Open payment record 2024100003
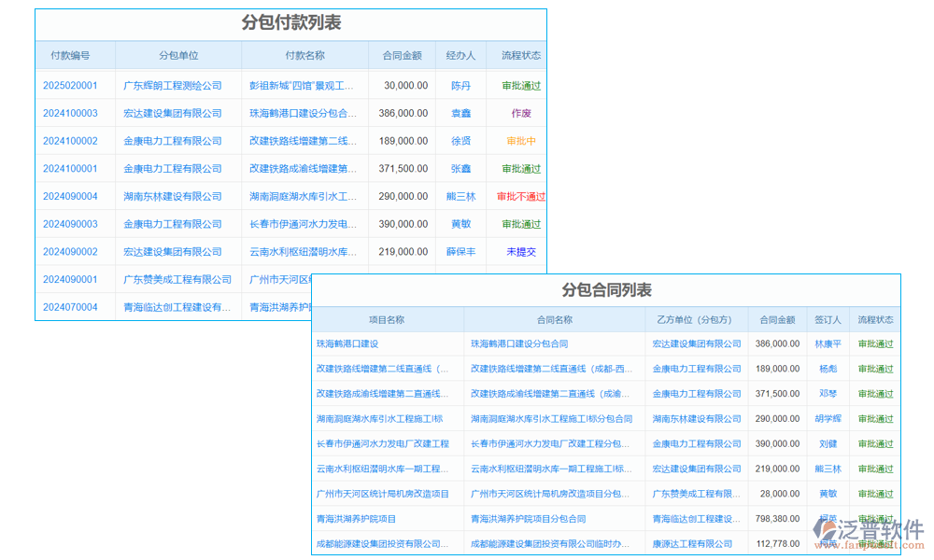Screen dimensions: 934x560 (70, 113)
